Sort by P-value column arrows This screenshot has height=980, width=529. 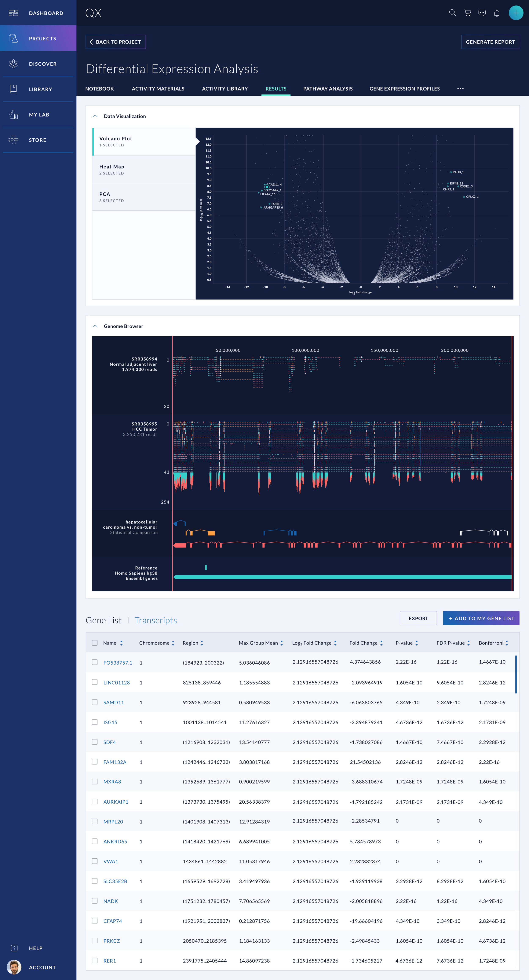point(417,643)
